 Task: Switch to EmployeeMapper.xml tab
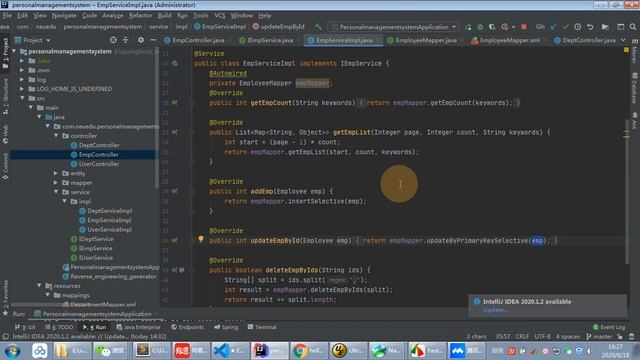coord(505,40)
